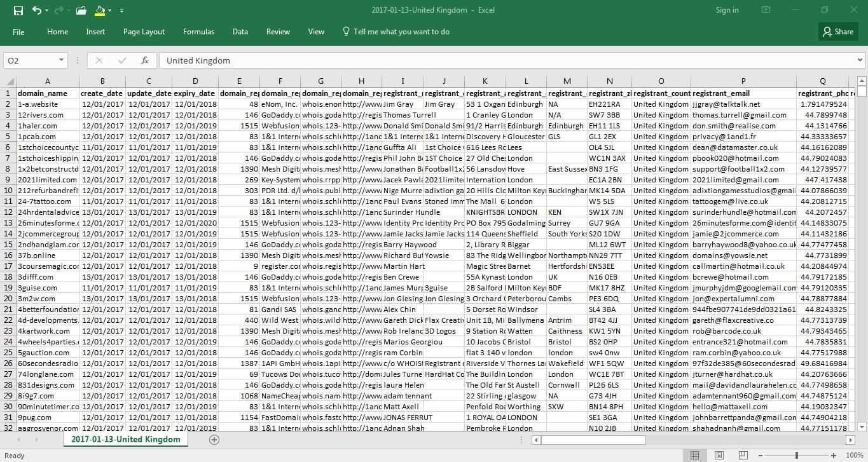Click the vertical scrollbar down arrow

(862, 427)
